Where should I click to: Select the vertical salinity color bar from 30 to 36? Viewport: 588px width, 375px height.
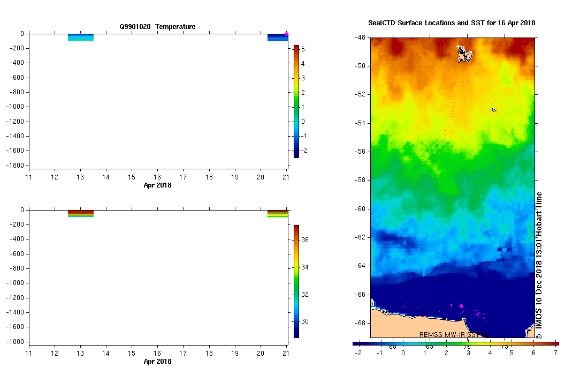296,282
